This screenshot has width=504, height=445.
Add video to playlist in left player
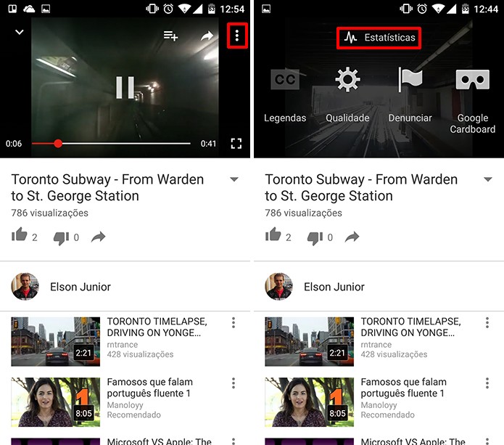pos(170,36)
